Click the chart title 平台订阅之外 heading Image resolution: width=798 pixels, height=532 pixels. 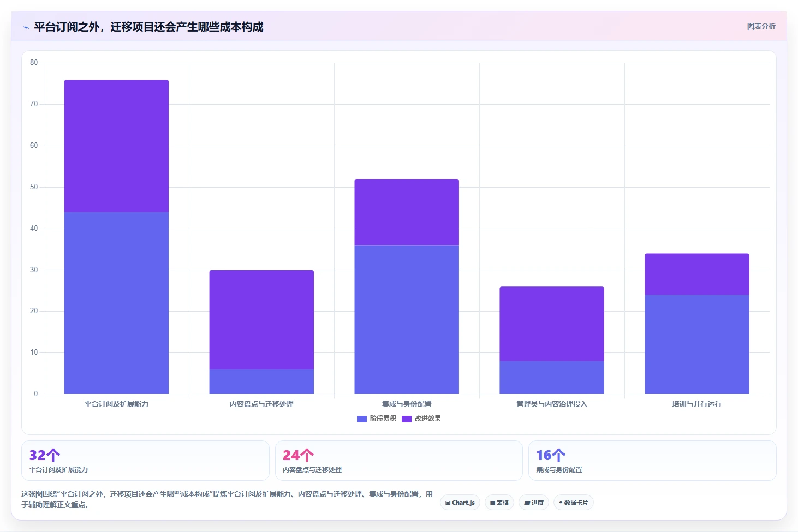(148, 27)
